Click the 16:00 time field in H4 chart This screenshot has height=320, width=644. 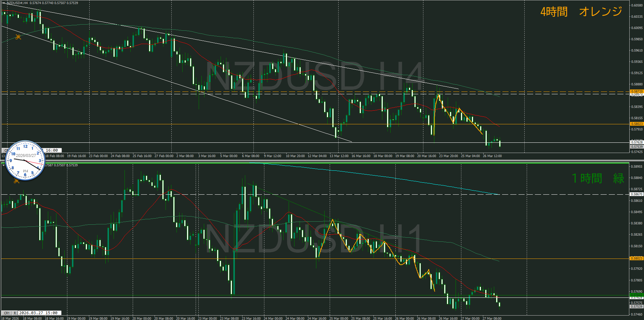click(52, 150)
